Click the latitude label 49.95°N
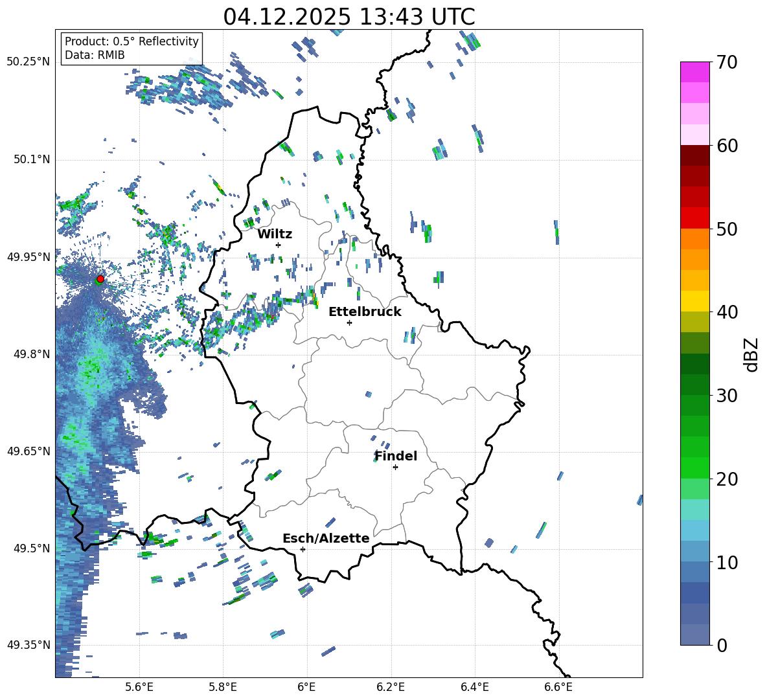 point(29,256)
